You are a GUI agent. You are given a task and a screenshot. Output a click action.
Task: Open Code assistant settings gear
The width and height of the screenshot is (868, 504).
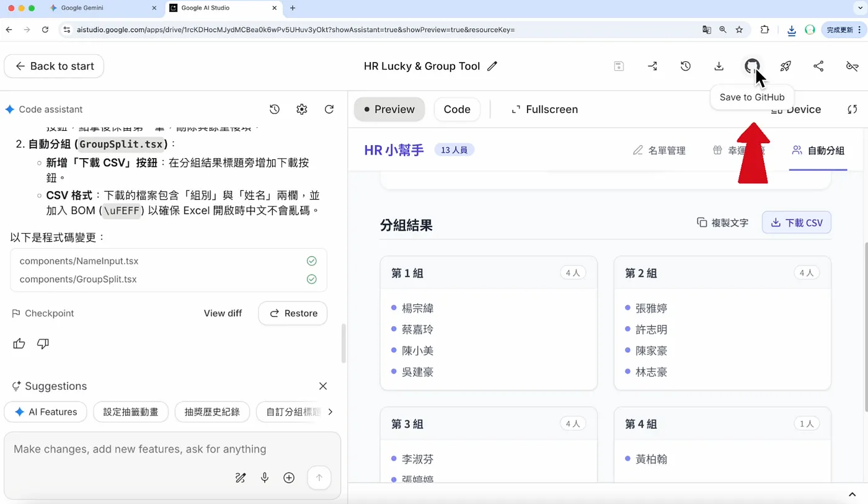tap(302, 109)
